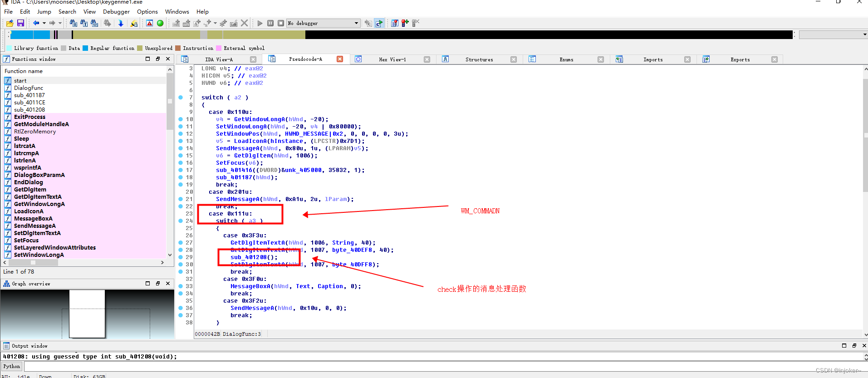Click the binoculars text search icon

[x=84, y=23]
